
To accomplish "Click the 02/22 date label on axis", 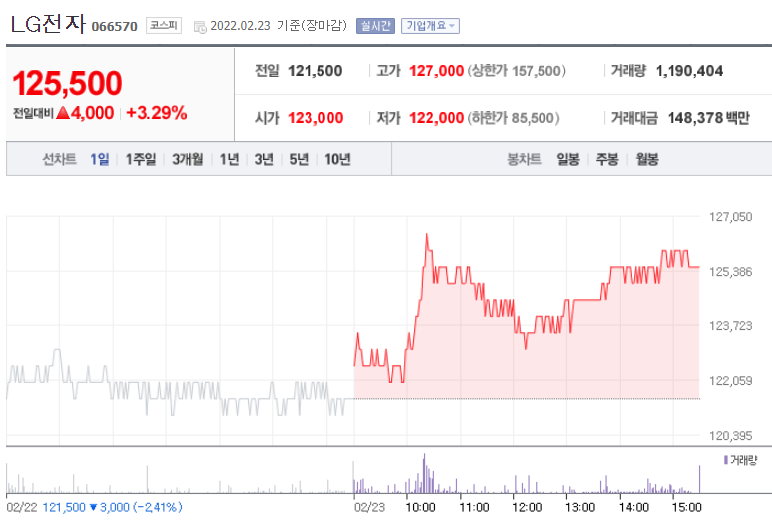I will coord(22,507).
